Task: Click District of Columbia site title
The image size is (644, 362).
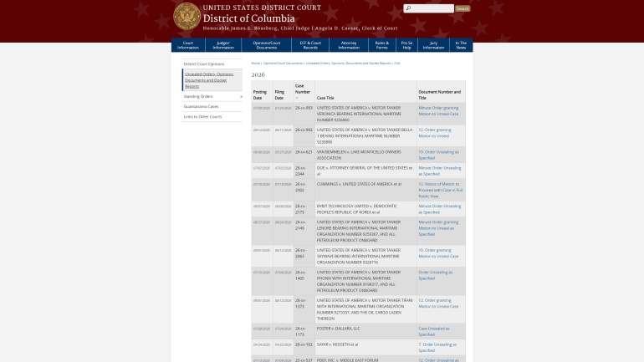Action: click(x=249, y=18)
